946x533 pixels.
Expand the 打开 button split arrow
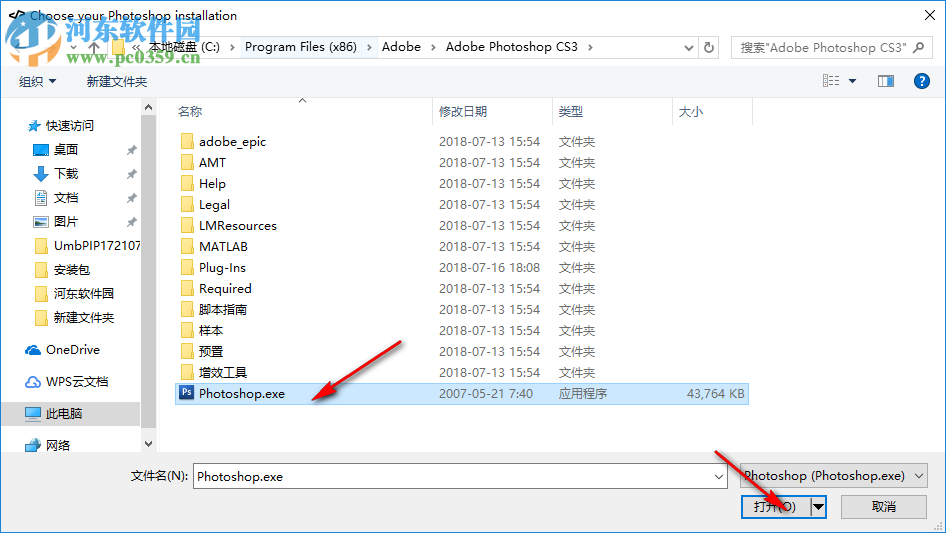point(818,506)
